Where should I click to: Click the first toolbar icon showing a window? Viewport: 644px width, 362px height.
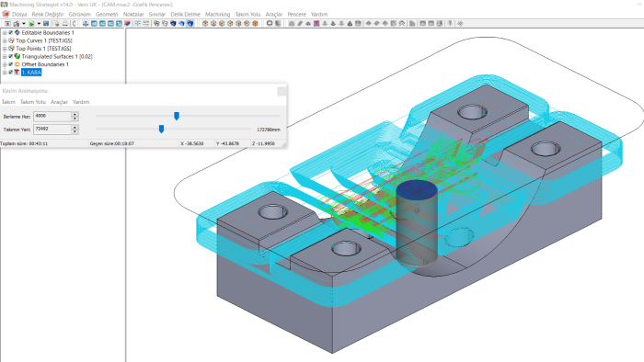(7, 24)
